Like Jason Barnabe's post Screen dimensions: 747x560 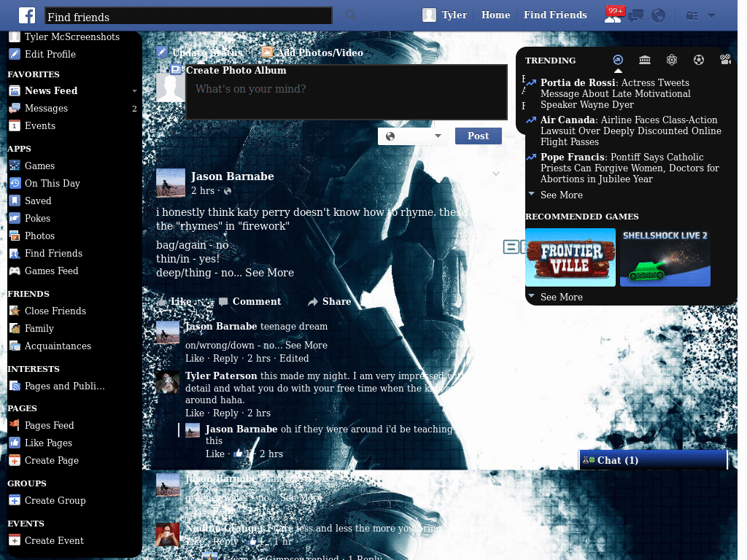(175, 301)
